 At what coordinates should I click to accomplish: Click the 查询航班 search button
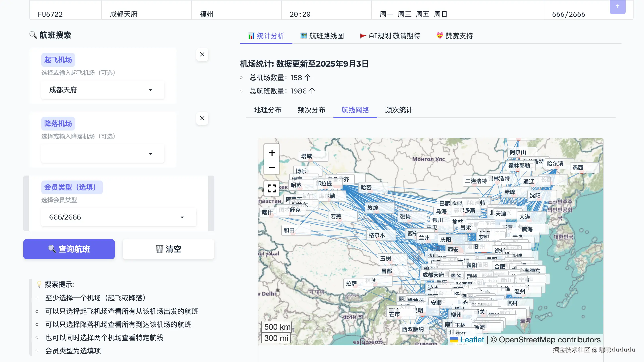coord(69,249)
